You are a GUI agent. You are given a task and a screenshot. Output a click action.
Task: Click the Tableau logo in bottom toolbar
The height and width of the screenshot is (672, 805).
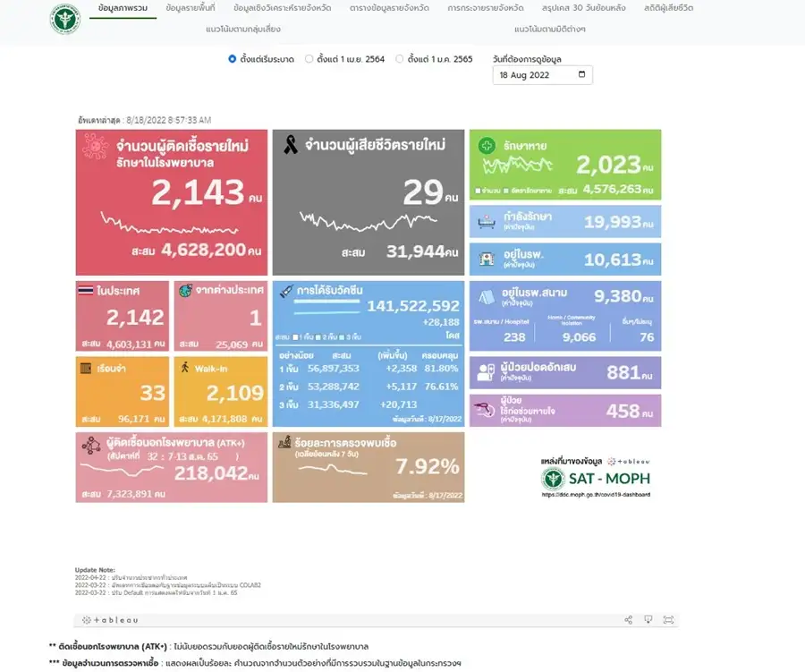tap(111, 619)
